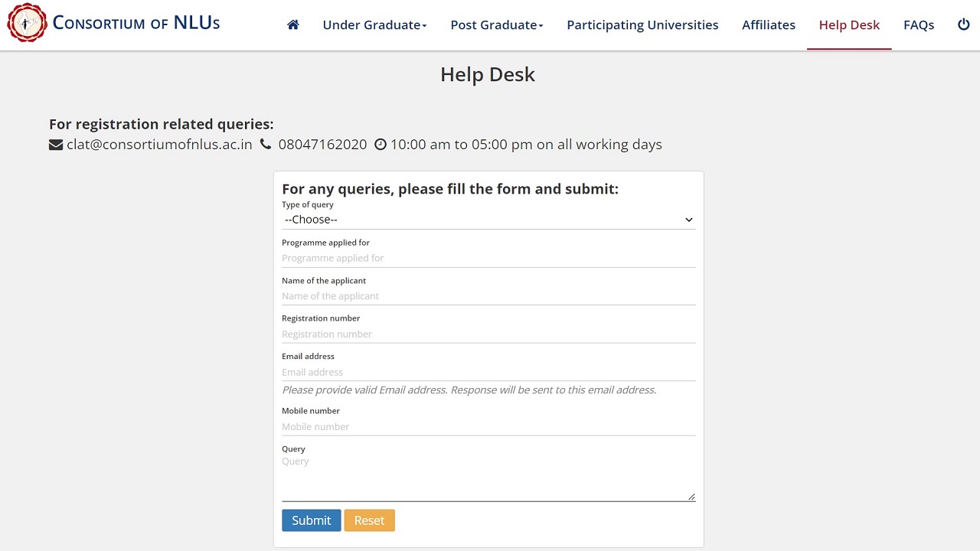The image size is (980, 551).
Task: Click the Consortium of NLUs logo
Action: [x=27, y=23]
